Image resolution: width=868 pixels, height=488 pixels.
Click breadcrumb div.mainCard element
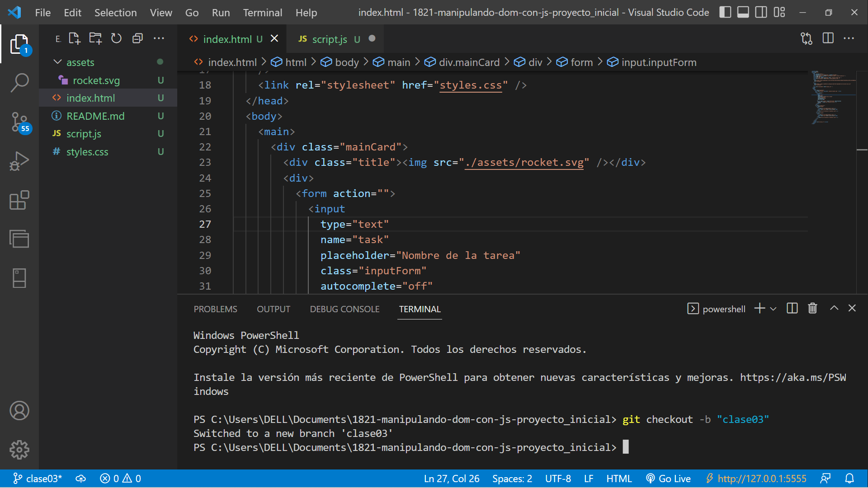tap(462, 62)
